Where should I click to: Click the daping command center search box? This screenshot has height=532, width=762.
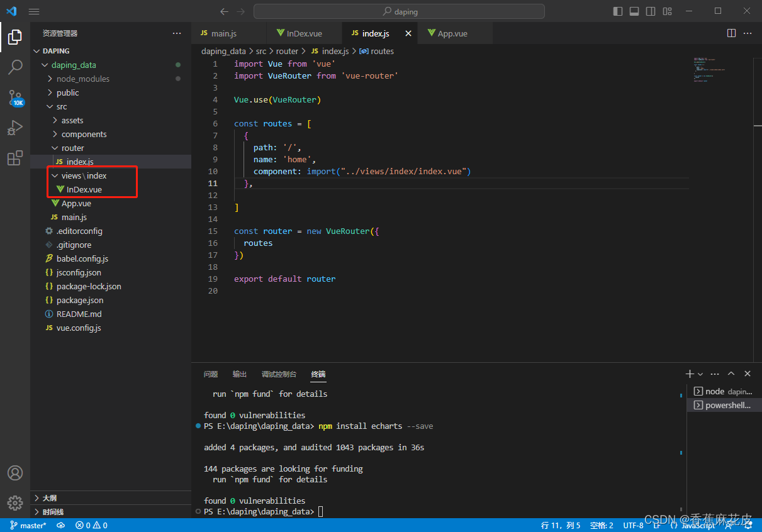click(399, 11)
